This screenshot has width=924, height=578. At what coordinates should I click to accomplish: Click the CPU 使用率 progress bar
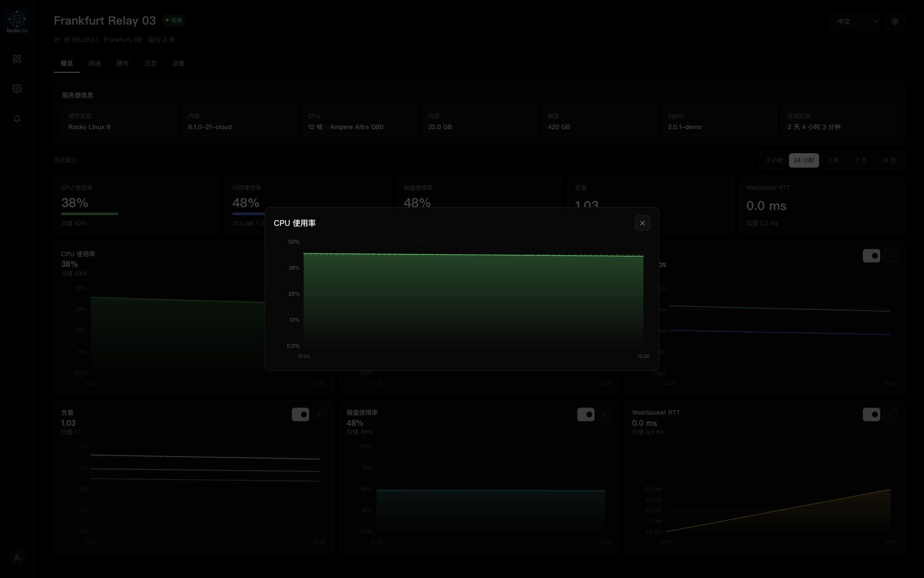137,214
